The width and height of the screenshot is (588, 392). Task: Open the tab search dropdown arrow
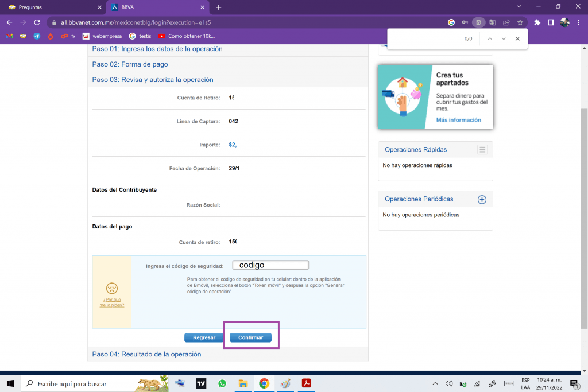pos(519,6)
